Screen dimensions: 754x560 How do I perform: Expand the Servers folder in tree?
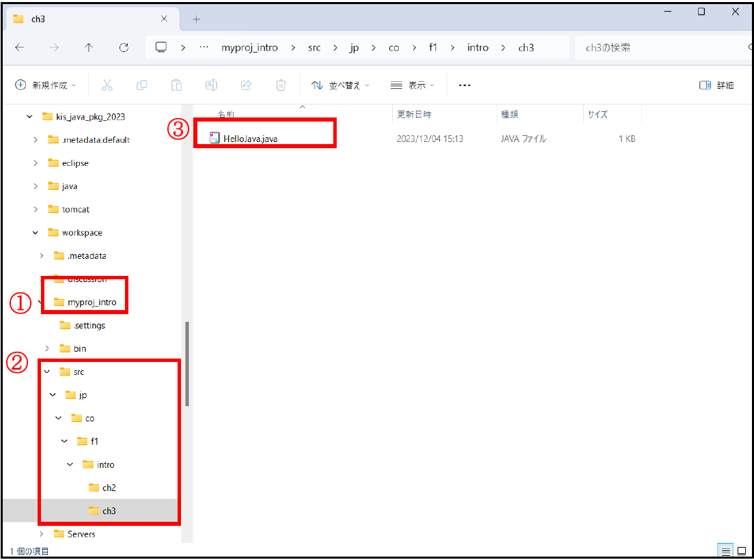42,534
